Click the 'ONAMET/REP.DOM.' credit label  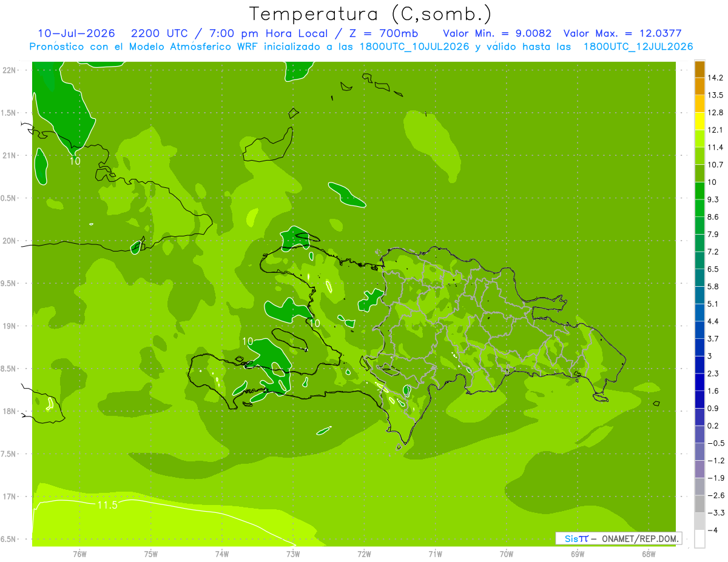click(x=640, y=538)
